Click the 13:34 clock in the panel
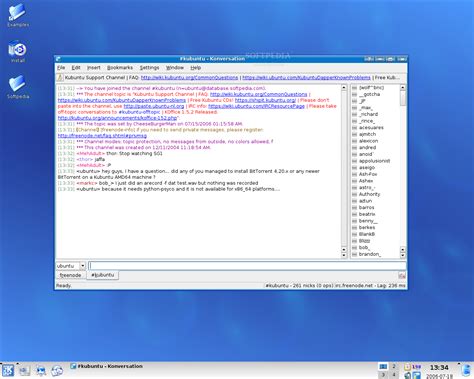The image size is (474, 379). tap(439, 368)
